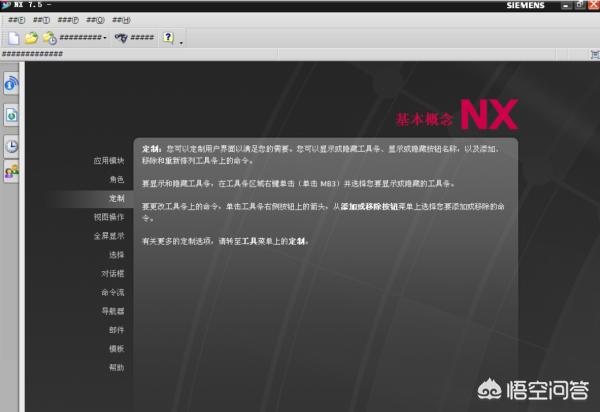600x412 pixels.
Task: Open the web page globe tab in the resource bar
Action: (11, 115)
